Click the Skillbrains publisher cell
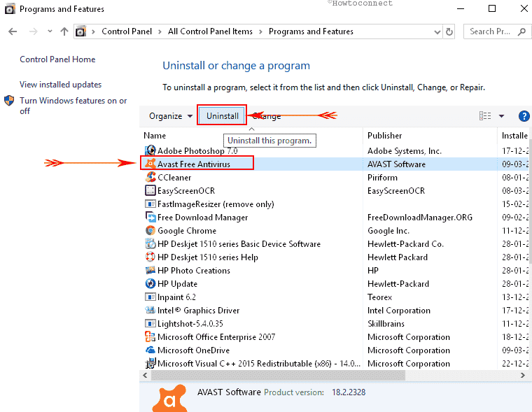532x412 pixels. coord(386,323)
